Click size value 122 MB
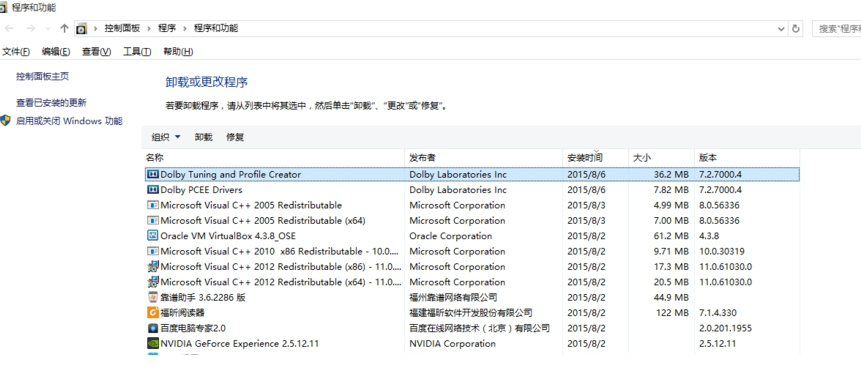The width and height of the screenshot is (861, 369). (672, 313)
